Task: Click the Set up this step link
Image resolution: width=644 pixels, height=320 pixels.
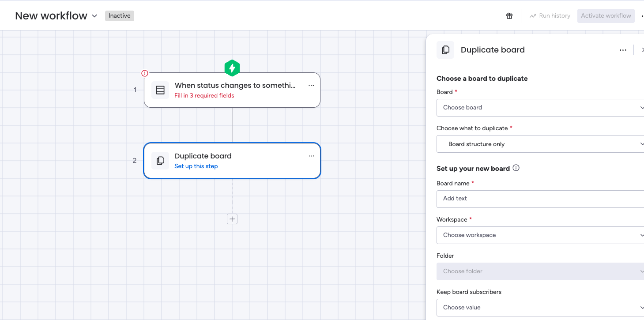Action: click(x=196, y=166)
